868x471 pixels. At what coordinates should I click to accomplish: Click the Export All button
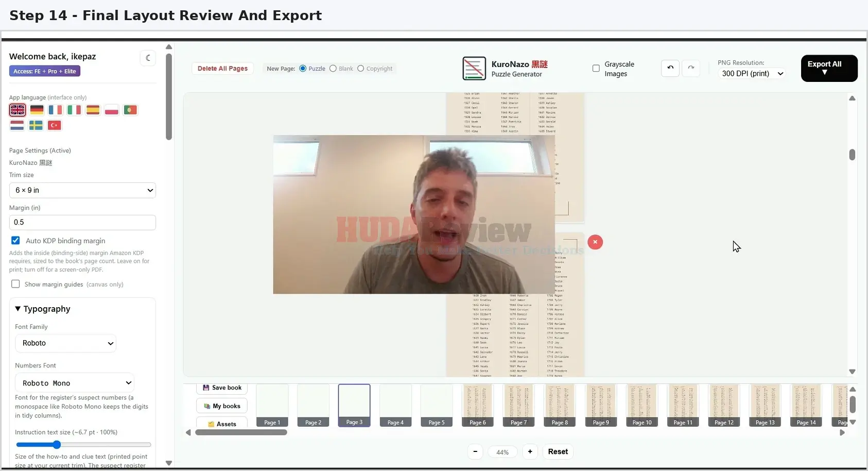(829, 68)
